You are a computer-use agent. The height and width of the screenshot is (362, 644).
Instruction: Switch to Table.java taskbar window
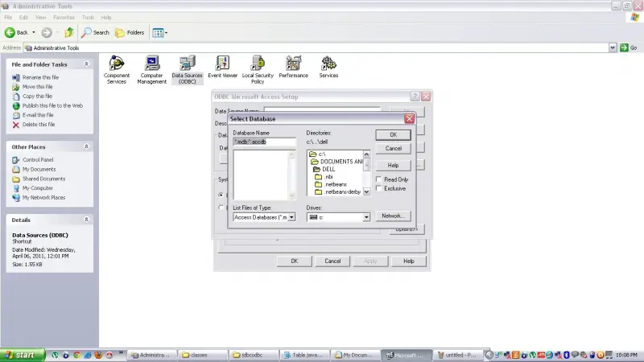tap(304, 355)
